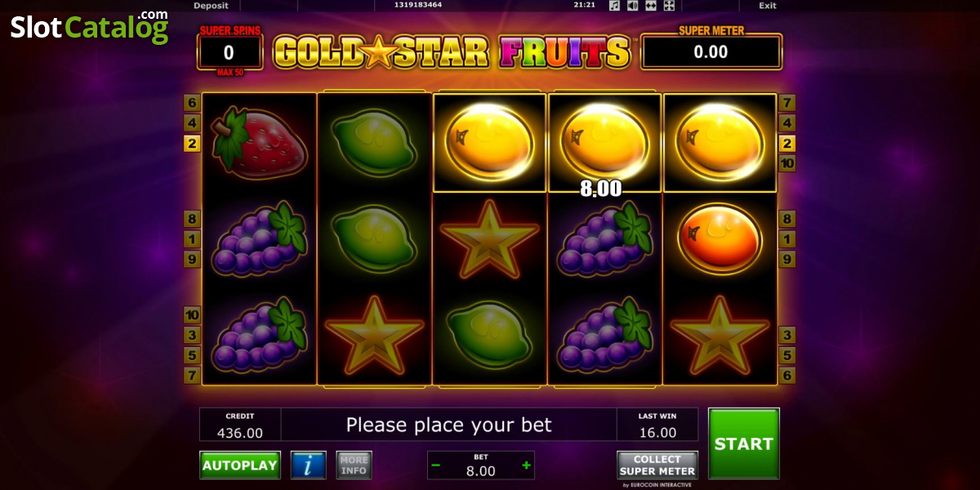The width and height of the screenshot is (980, 490).
Task: Click Exit in the top bar
Action: [x=768, y=6]
